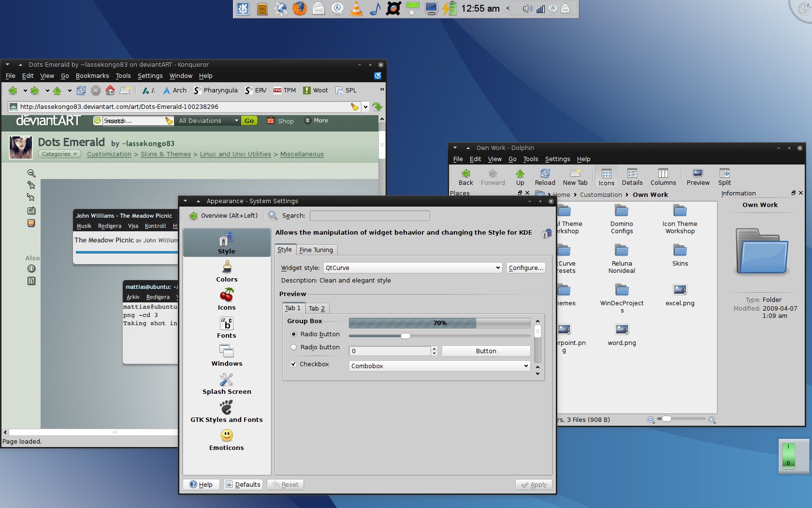Open the Widget style QtCurve dropdown
Viewport: 812px width, 508px height.
(x=413, y=268)
